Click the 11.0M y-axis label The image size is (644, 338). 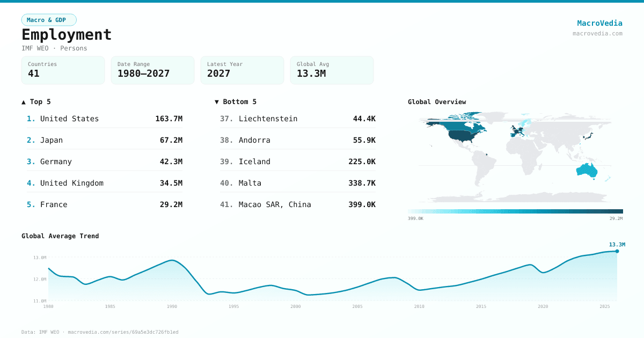click(40, 301)
